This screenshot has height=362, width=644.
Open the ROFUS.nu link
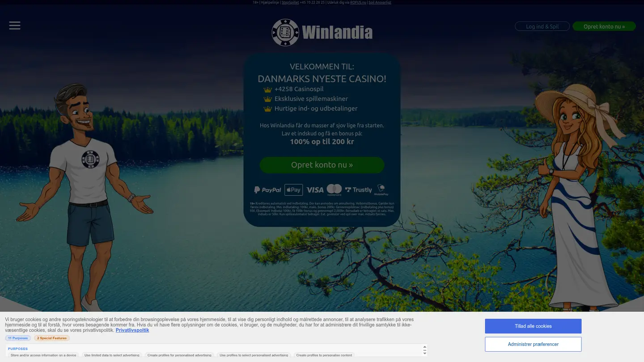tap(358, 2)
